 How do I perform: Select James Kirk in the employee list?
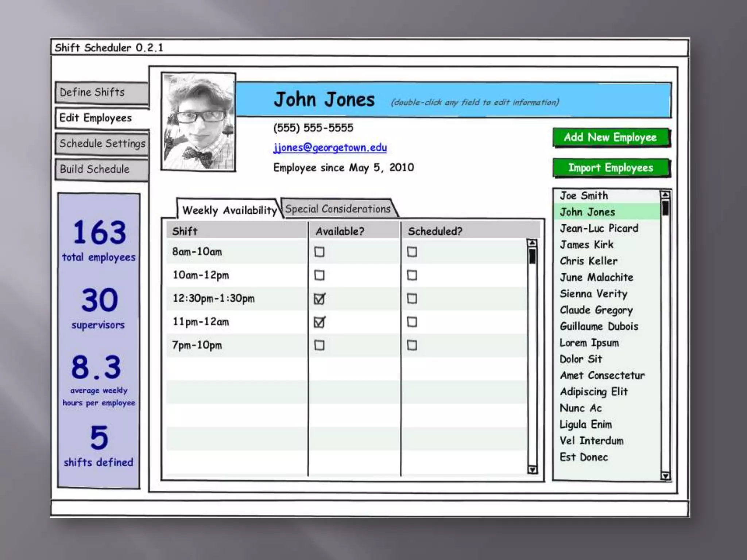click(607, 245)
